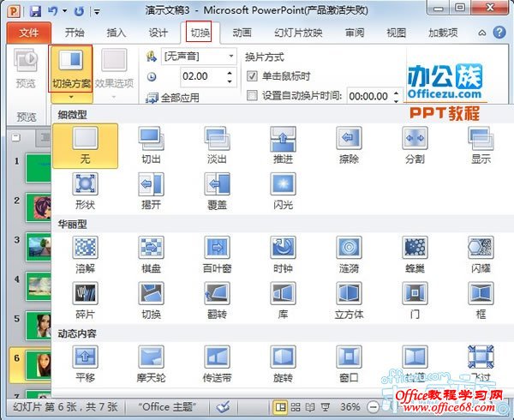Screen dimensions: 514x420
Task: Open the 无声音 sound dropdown
Action: (x=231, y=56)
